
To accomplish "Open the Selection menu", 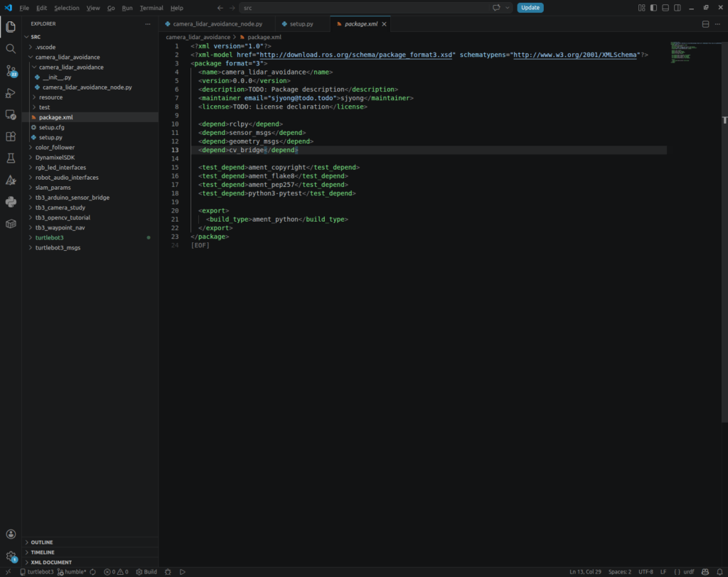I will (x=66, y=8).
